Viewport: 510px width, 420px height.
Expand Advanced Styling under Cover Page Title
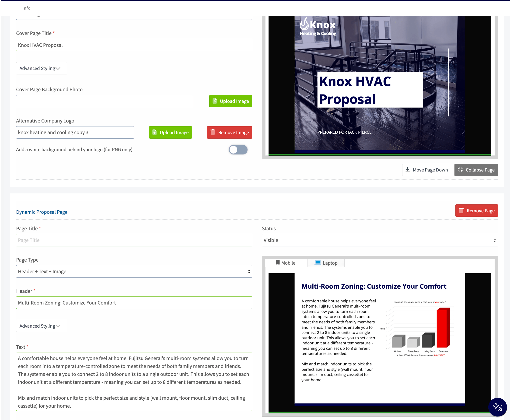coord(41,68)
